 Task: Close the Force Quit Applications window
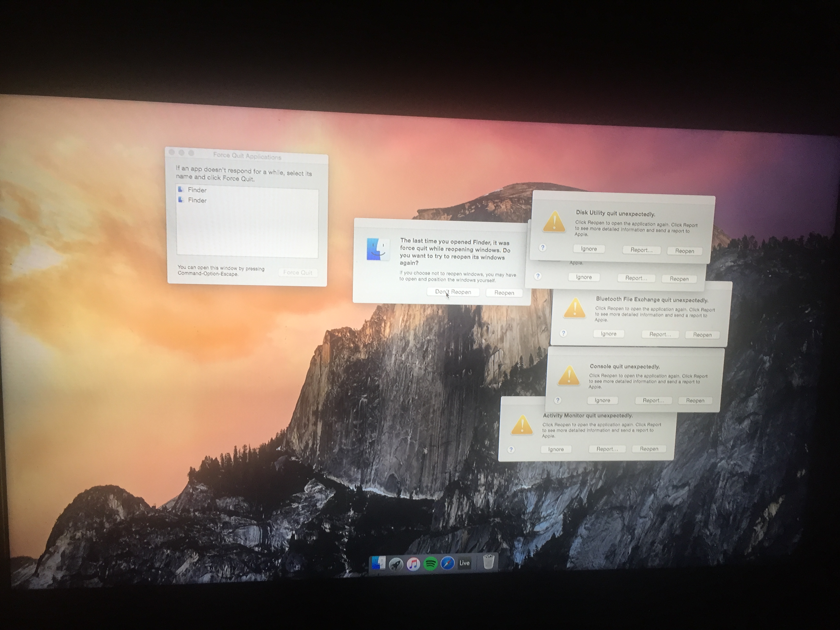point(172,152)
